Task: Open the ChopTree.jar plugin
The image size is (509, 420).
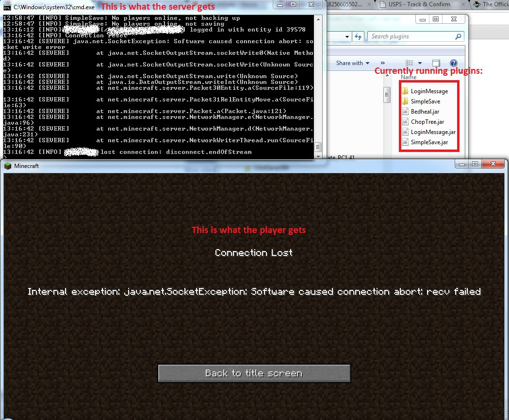Action: coord(428,121)
